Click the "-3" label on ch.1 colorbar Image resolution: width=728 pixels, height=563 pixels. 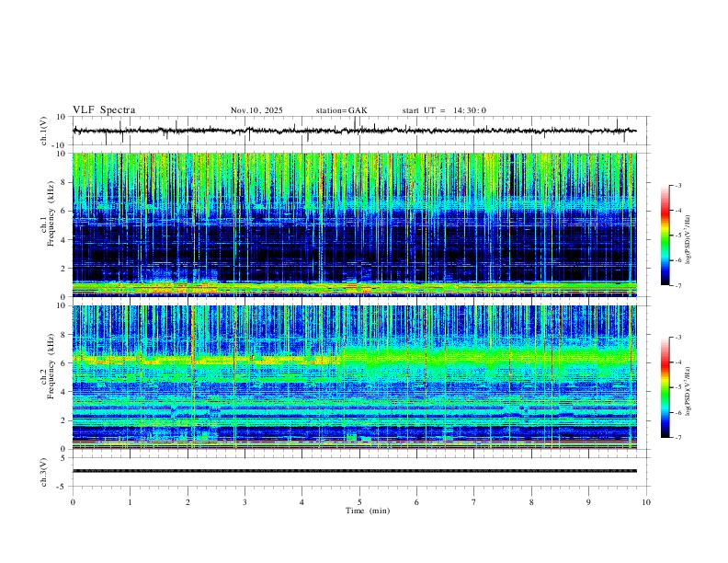pyautogui.click(x=677, y=185)
